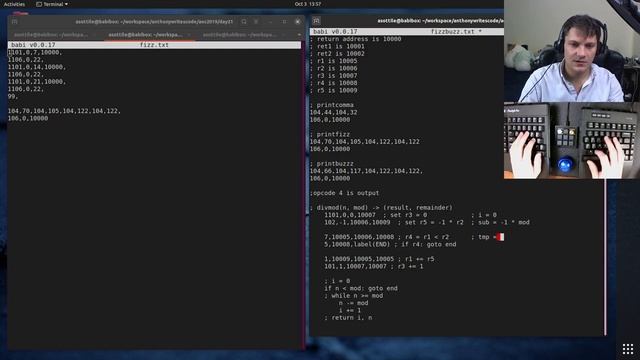Click line '99,' in fizz.txt
The image size is (640, 360).
13,96
